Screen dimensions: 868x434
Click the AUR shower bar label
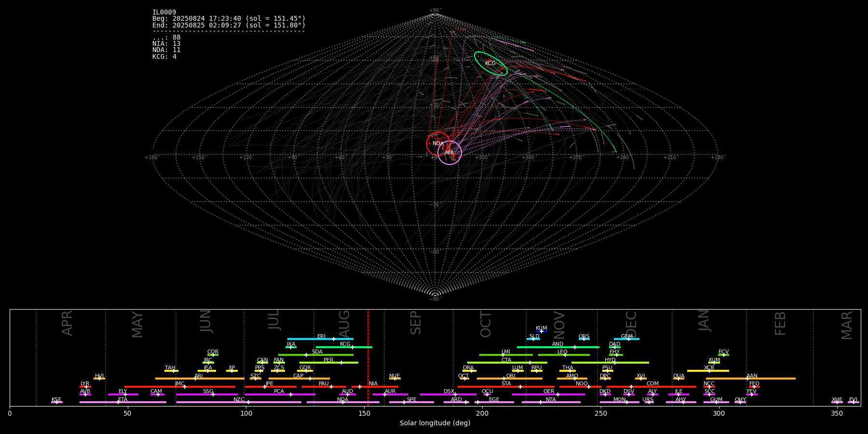click(x=390, y=392)
